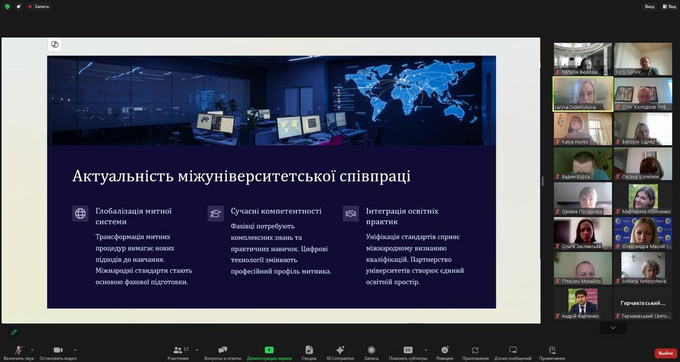This screenshot has height=362, width=680.
Task: Open video options arrow beside camera
Action: coord(75,349)
